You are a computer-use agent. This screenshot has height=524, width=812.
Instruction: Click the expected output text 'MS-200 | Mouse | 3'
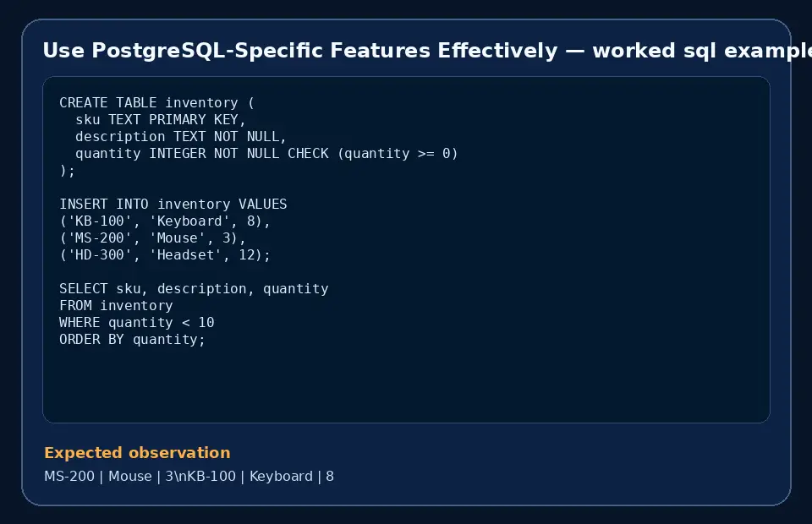pyautogui.click(x=110, y=477)
